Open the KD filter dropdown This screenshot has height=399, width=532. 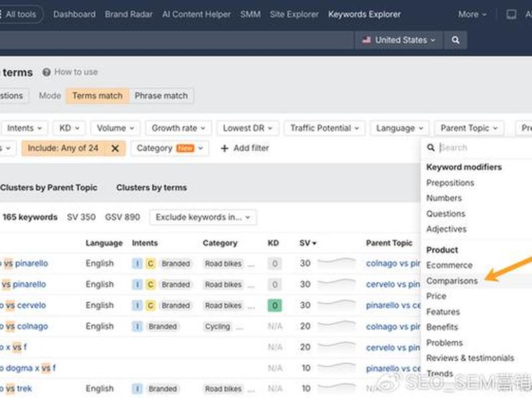[69, 128]
